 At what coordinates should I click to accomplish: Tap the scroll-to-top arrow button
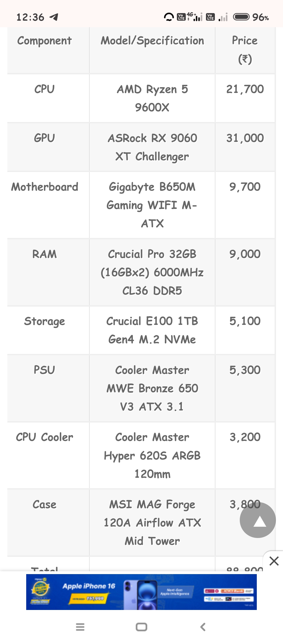pos(258,520)
